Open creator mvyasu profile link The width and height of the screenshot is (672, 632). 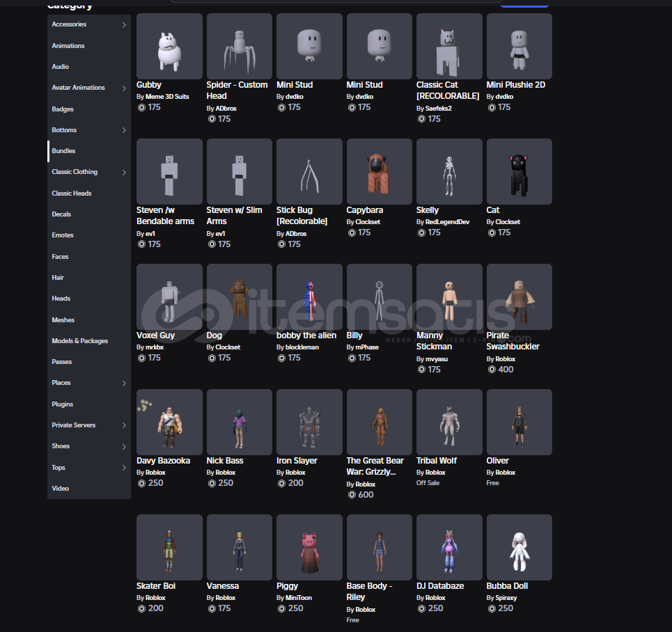(437, 359)
